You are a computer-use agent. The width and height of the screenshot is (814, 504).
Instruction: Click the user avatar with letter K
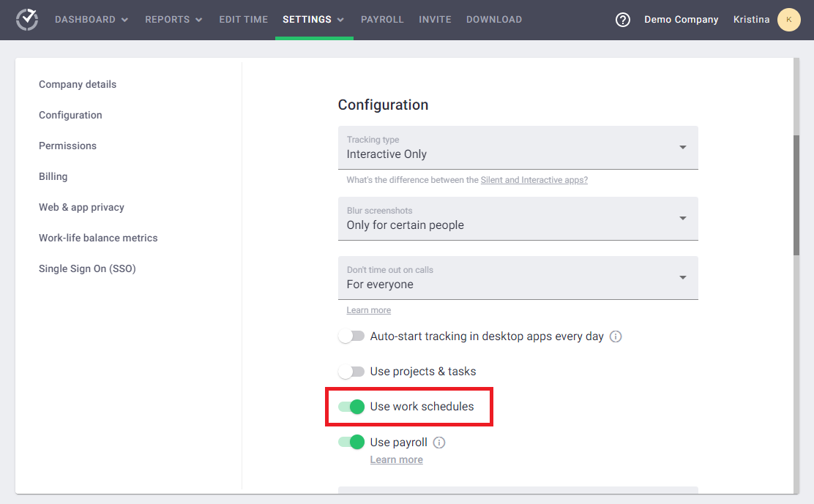click(x=788, y=20)
